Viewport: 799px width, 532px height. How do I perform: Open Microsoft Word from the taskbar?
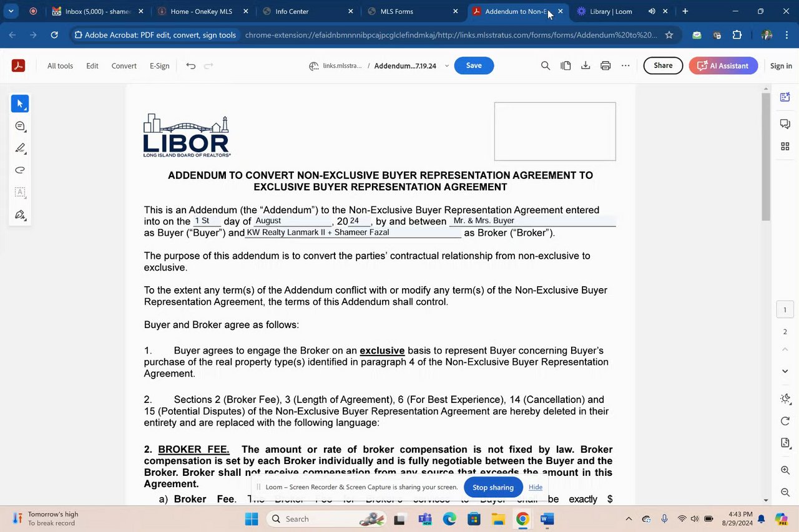click(x=547, y=519)
